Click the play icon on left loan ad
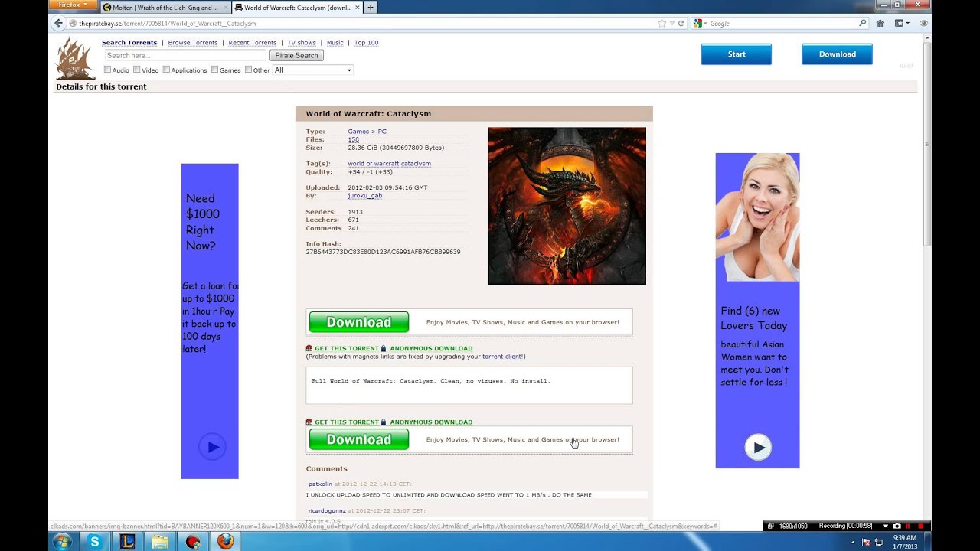This screenshot has height=551, width=980. pyautogui.click(x=212, y=447)
